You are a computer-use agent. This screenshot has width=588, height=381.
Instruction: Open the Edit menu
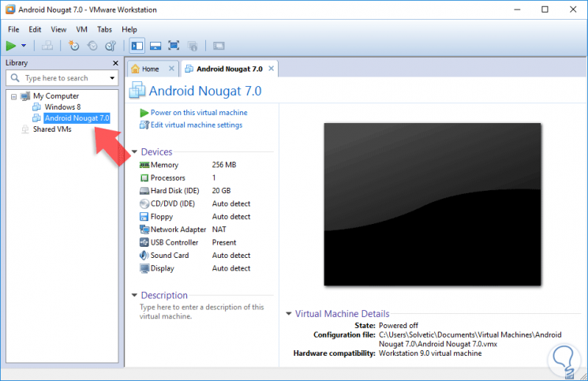[x=35, y=29]
